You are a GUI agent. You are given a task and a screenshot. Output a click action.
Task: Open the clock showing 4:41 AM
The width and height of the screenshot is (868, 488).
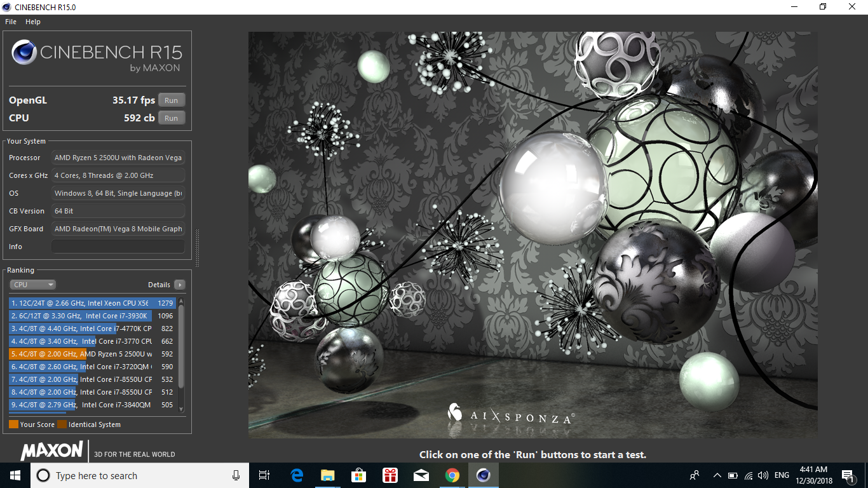814,475
